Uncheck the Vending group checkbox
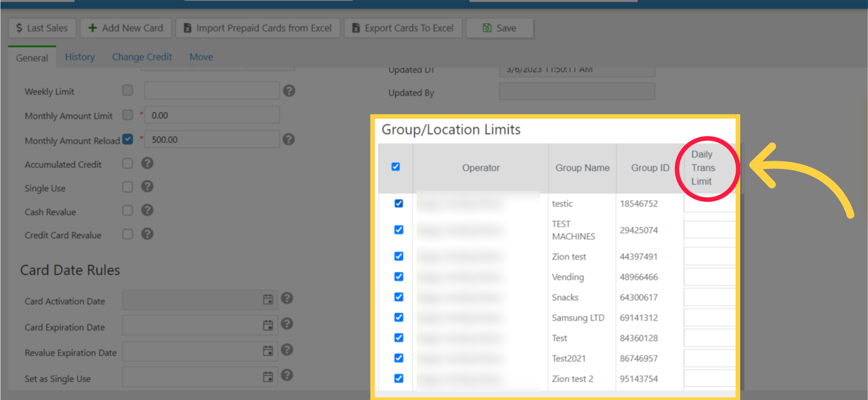Screen dimensions: 868x400 tap(399, 276)
